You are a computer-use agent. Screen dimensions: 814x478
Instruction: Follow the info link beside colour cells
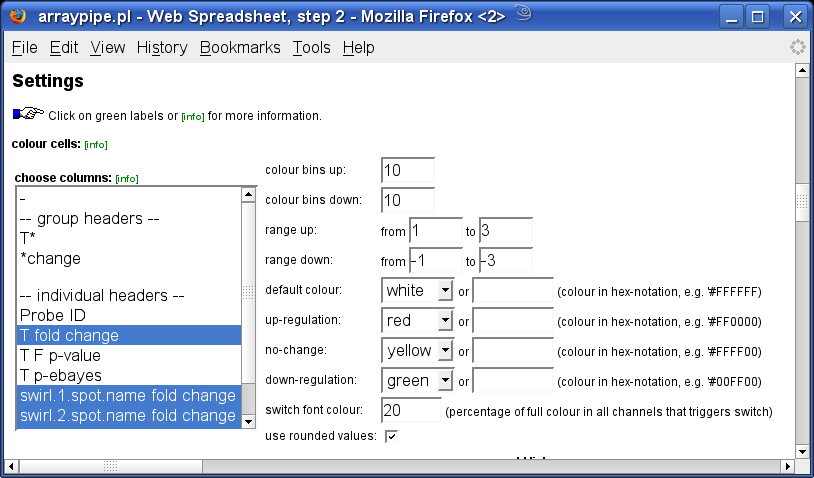(96, 145)
